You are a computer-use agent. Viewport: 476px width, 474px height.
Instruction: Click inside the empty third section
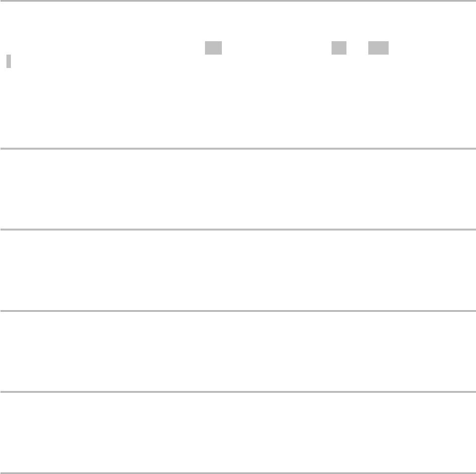238,271
